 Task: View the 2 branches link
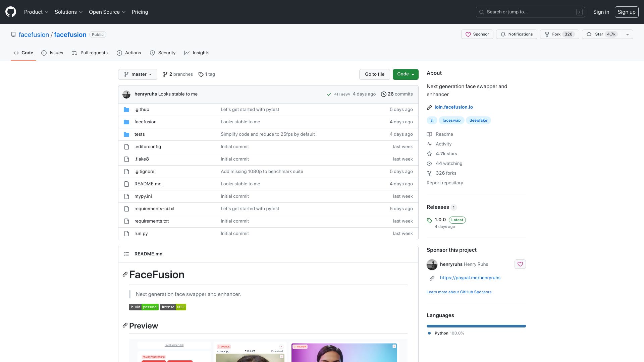[178, 74]
